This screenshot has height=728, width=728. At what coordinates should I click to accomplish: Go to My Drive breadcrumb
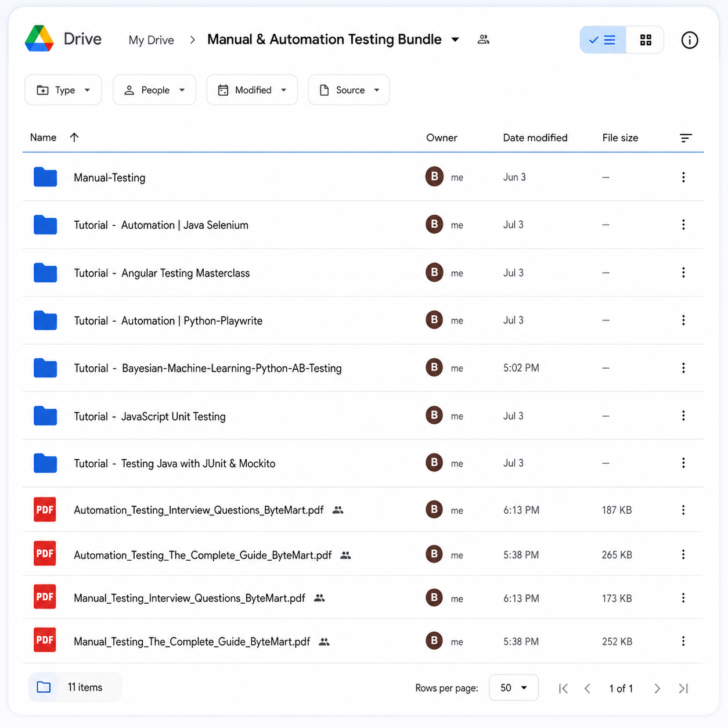[x=152, y=40]
